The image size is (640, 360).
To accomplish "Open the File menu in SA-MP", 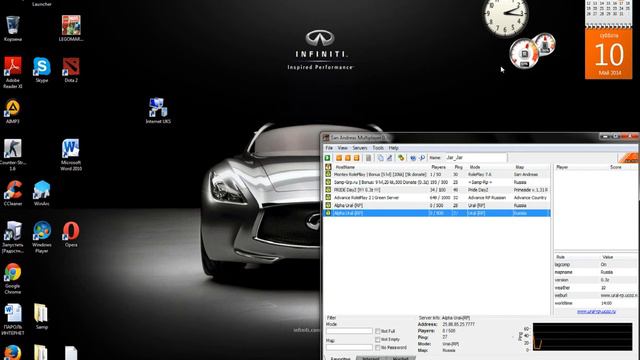I will pyautogui.click(x=329, y=148).
